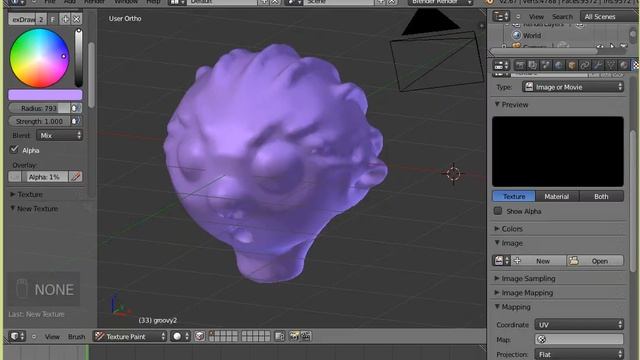Open the Brush menu
Screen dimensions: 640x360
point(76,337)
